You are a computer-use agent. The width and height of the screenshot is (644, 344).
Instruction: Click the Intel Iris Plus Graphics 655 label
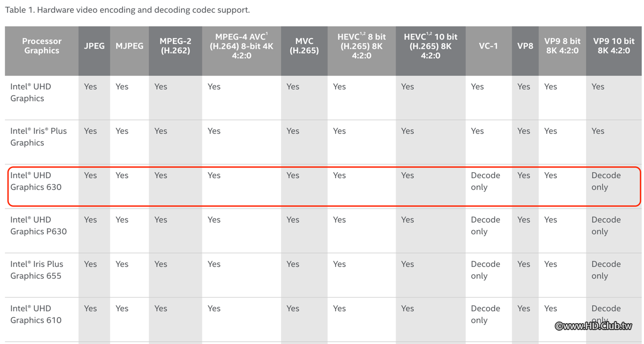[x=36, y=270]
